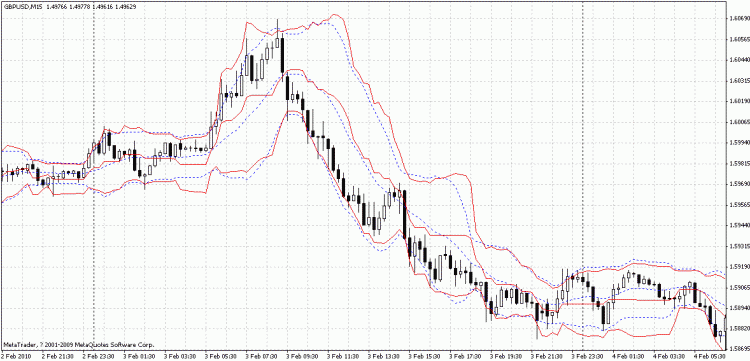
Task: Click the 3 Feb 01:30 time label
Action: pos(138,357)
